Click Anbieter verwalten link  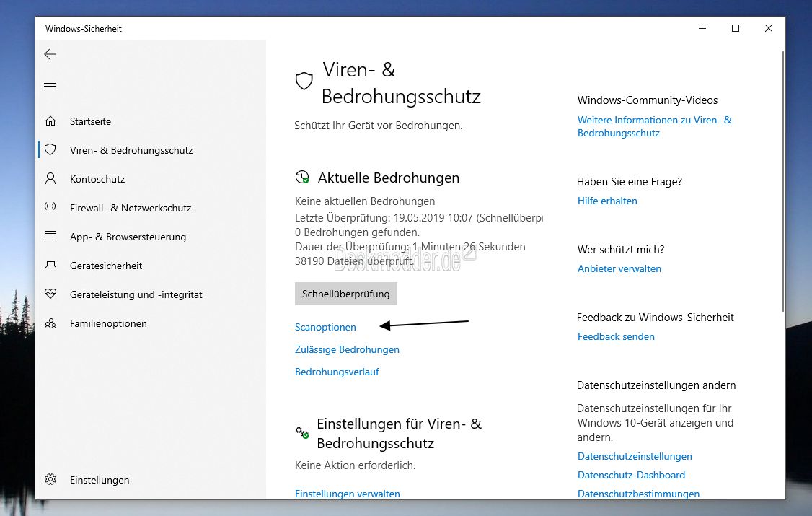(x=619, y=268)
